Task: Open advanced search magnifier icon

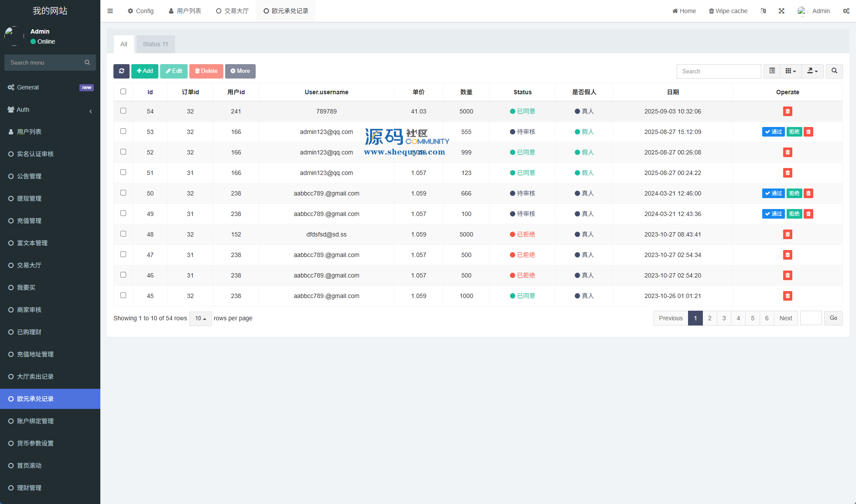Action: click(x=834, y=71)
